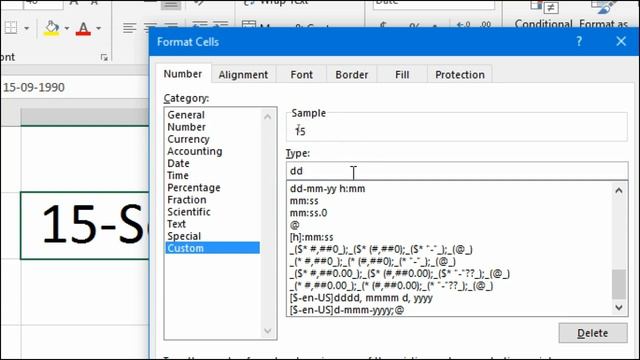Select Custom category

click(213, 248)
